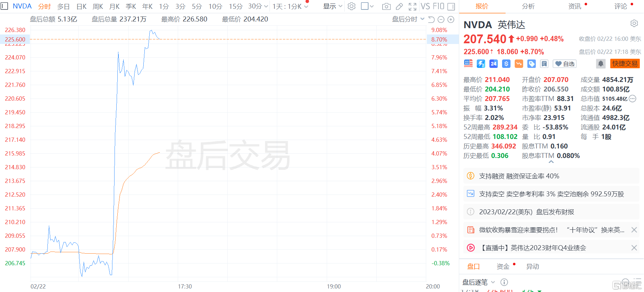Open chart settings gear icon
The image size is (644, 292).
tap(351, 6)
